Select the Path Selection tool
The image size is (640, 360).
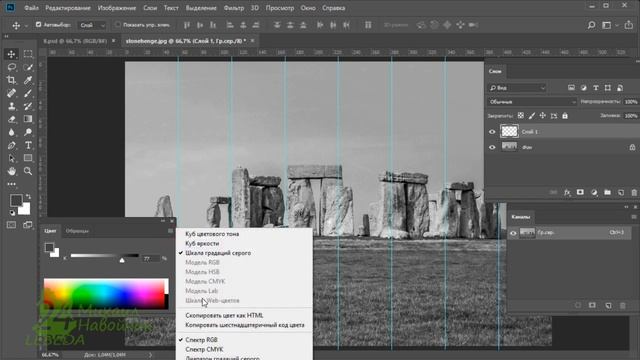coord(11,158)
